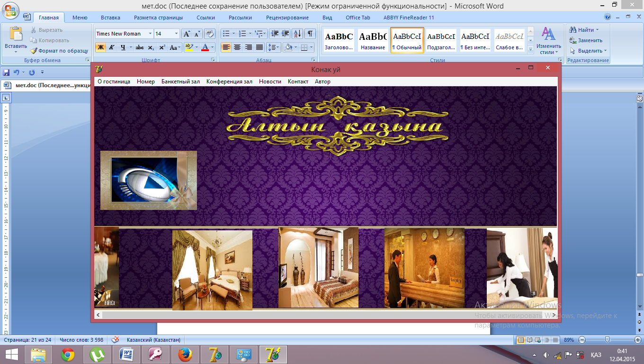Toggle center alignment

click(237, 47)
